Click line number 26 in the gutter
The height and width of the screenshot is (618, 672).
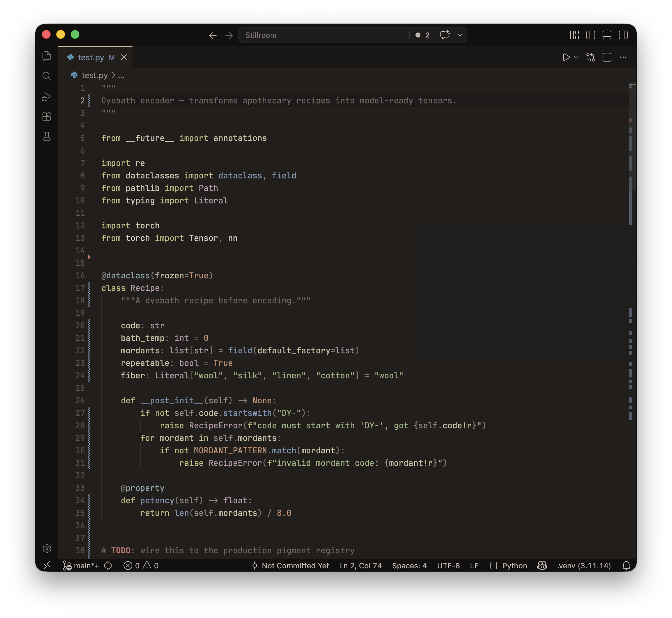coord(80,401)
